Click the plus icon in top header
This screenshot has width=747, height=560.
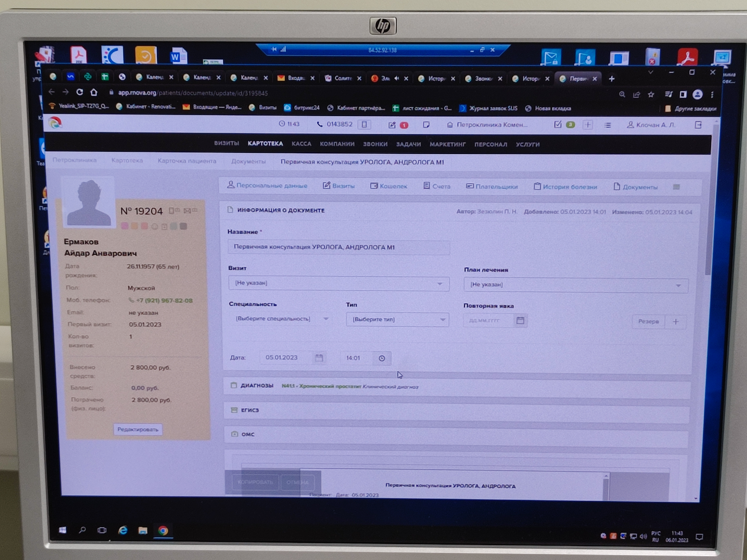[x=588, y=125]
